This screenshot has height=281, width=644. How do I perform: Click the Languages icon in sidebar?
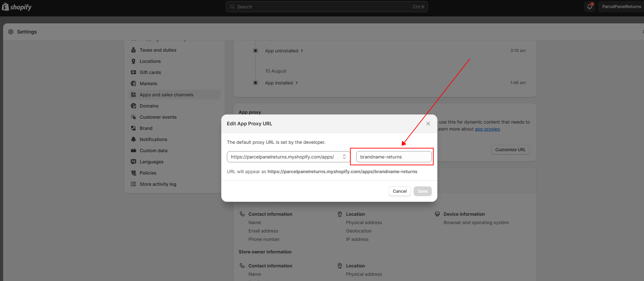pyautogui.click(x=133, y=162)
